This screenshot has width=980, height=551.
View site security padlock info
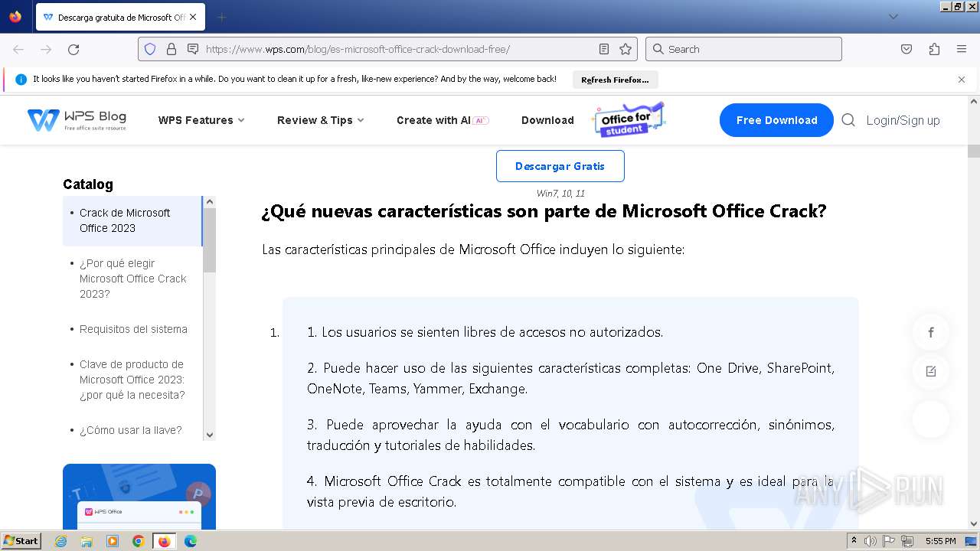coord(171,49)
